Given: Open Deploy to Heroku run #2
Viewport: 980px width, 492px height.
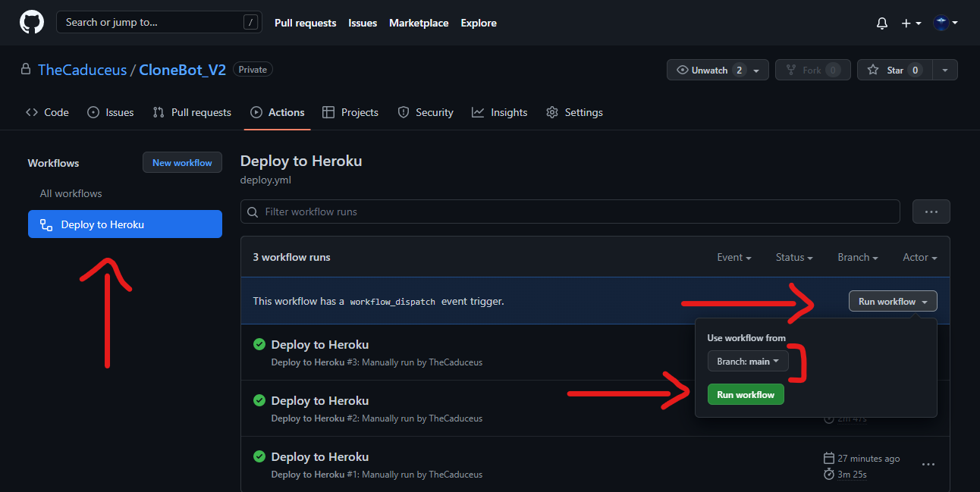Looking at the screenshot, I should (x=320, y=401).
